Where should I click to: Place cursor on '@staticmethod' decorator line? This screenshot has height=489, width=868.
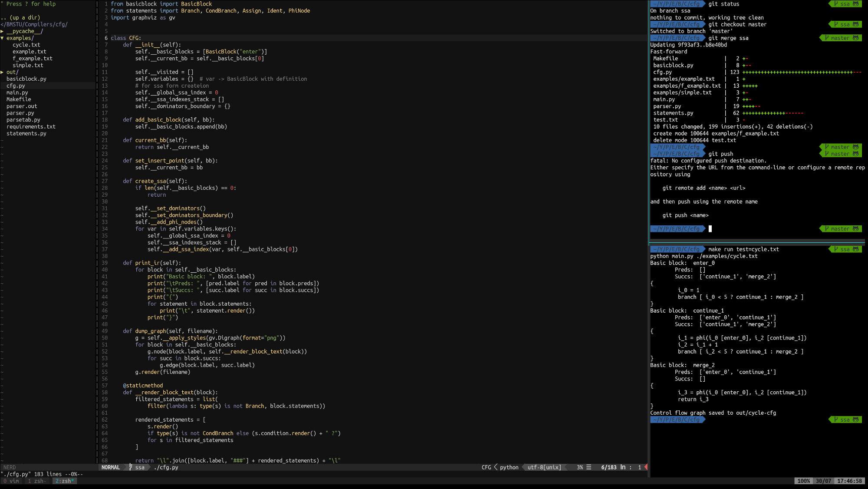pyautogui.click(x=143, y=386)
